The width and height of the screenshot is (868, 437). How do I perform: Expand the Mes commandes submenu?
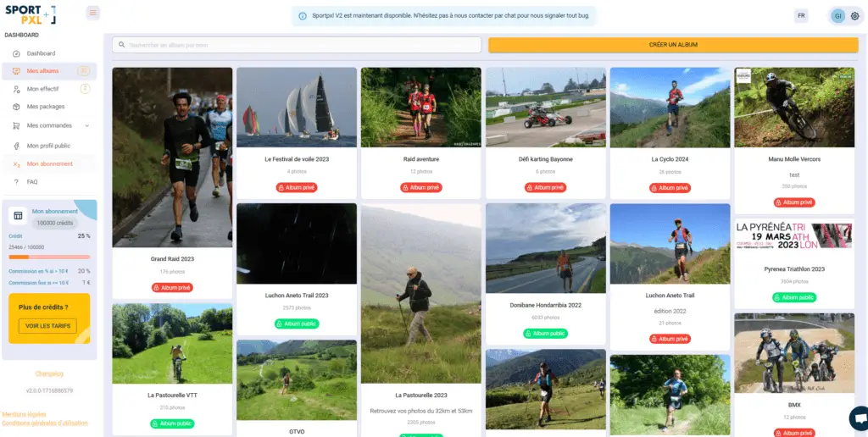pos(87,126)
